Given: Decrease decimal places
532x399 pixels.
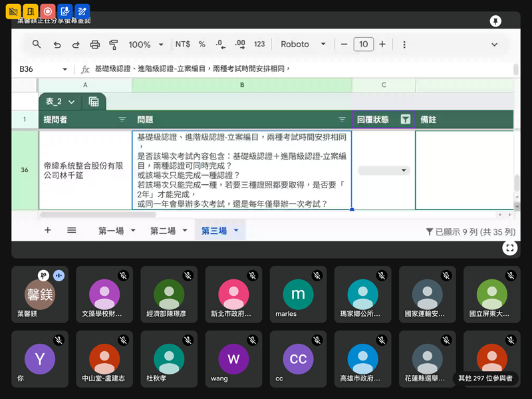Looking at the screenshot, I should click(221, 44).
